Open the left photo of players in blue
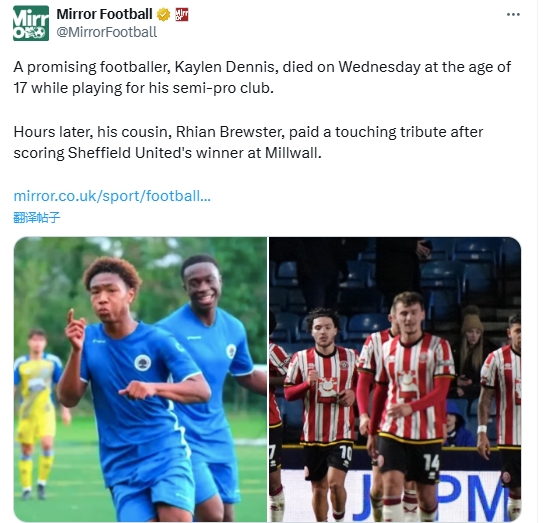543x523 pixels. pos(140,379)
